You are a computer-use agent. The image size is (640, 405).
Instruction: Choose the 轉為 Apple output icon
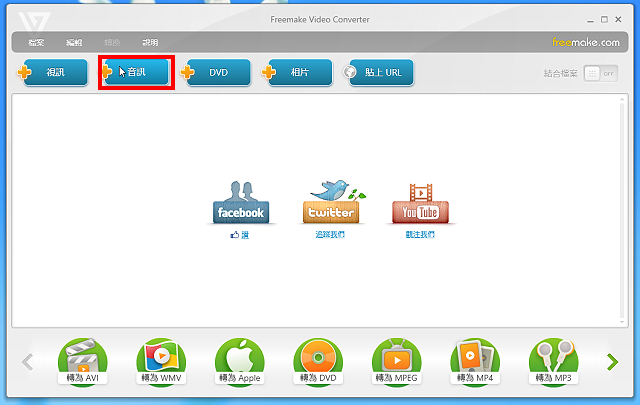pos(240,361)
